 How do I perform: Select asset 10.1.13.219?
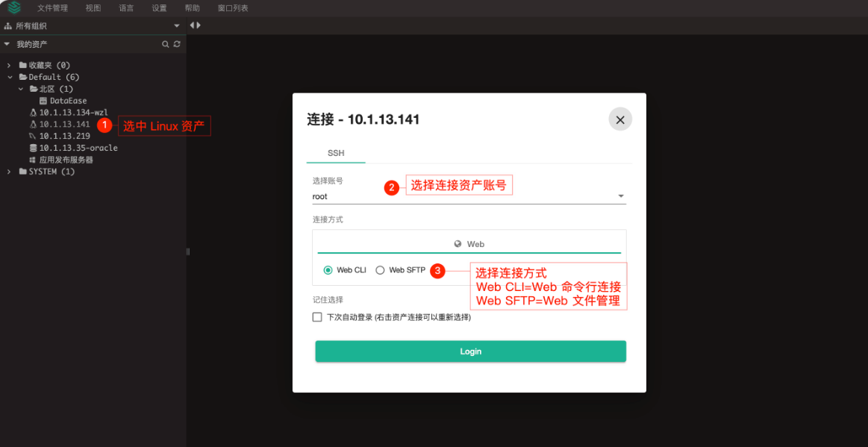pos(64,136)
